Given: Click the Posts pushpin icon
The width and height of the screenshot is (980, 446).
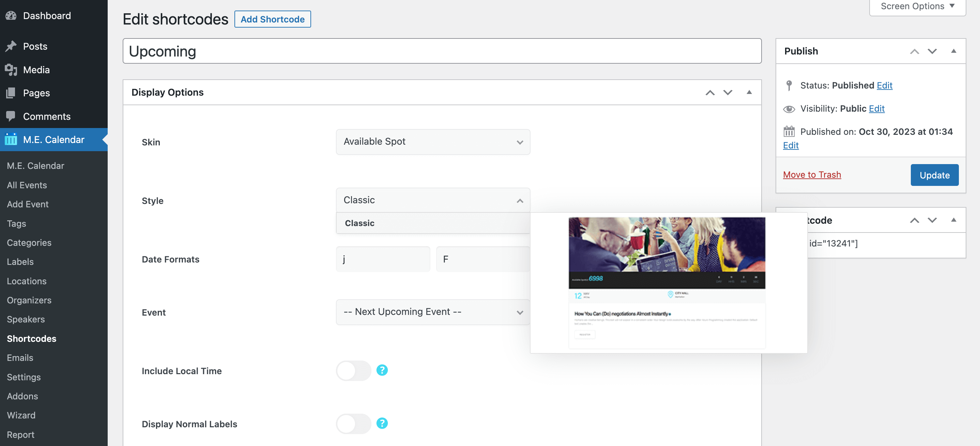Looking at the screenshot, I should click(11, 46).
